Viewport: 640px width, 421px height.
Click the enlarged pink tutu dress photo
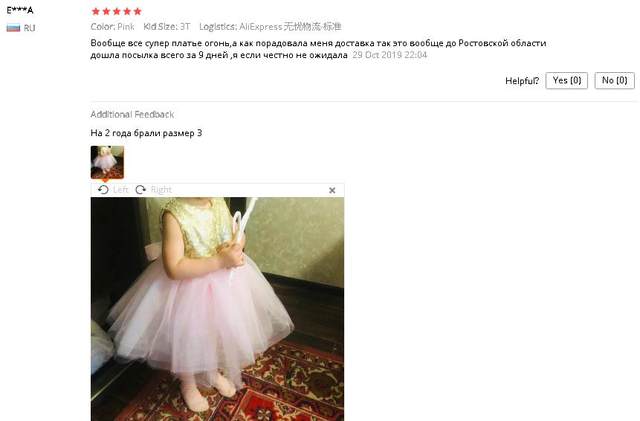pos(217,309)
